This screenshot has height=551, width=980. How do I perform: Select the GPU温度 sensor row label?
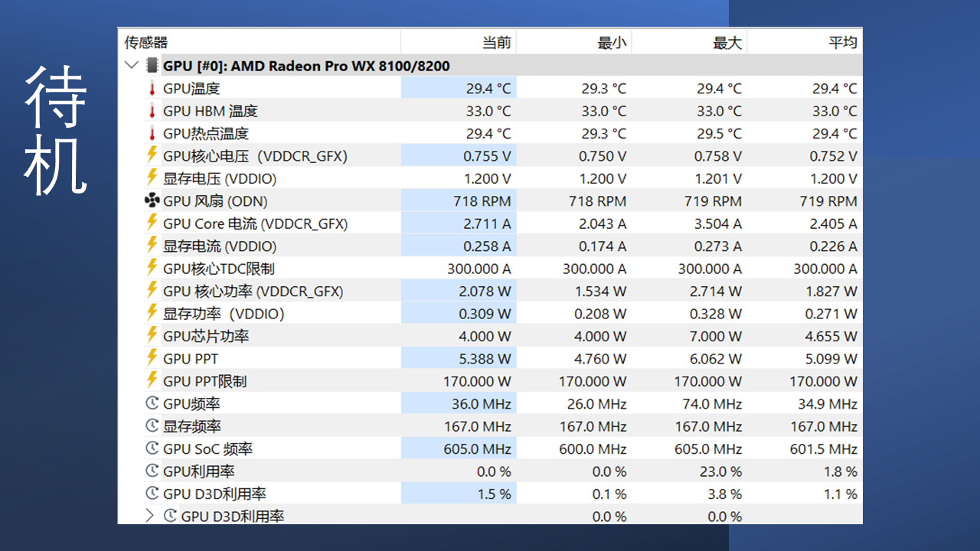tap(191, 89)
